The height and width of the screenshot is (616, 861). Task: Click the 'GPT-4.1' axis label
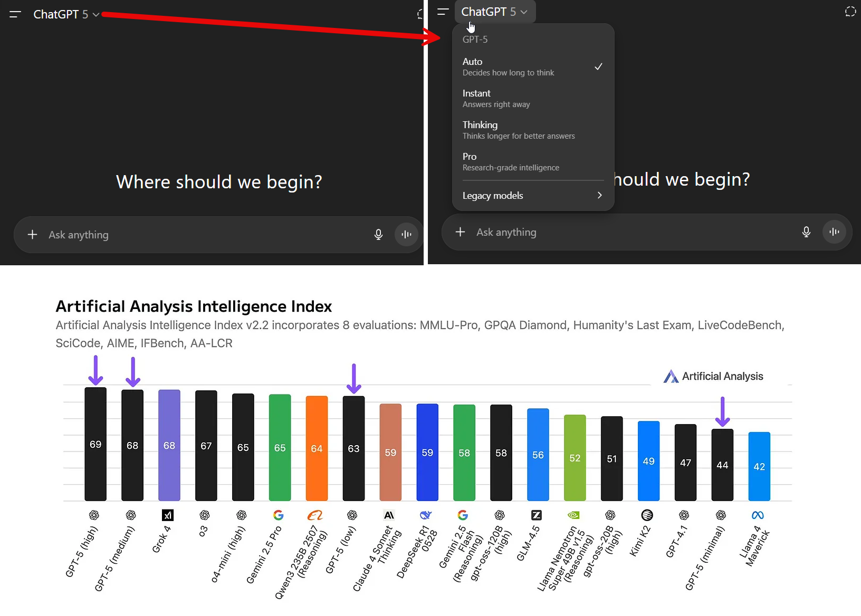click(x=676, y=541)
